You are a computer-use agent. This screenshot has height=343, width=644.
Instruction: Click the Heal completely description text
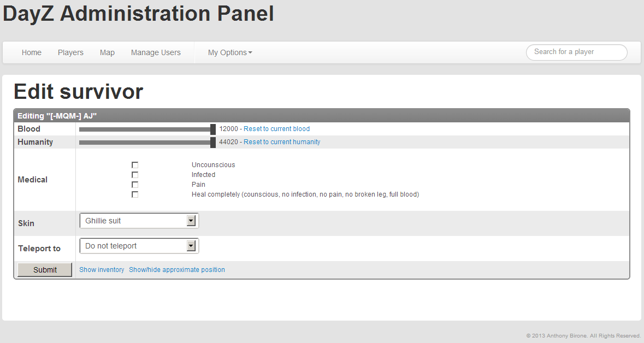pyautogui.click(x=305, y=194)
